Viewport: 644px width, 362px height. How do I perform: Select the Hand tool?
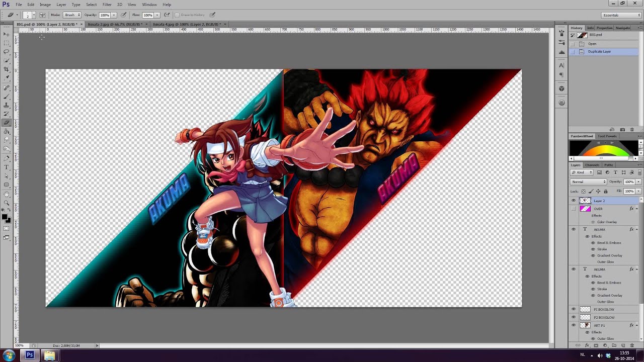pyautogui.click(x=7, y=194)
